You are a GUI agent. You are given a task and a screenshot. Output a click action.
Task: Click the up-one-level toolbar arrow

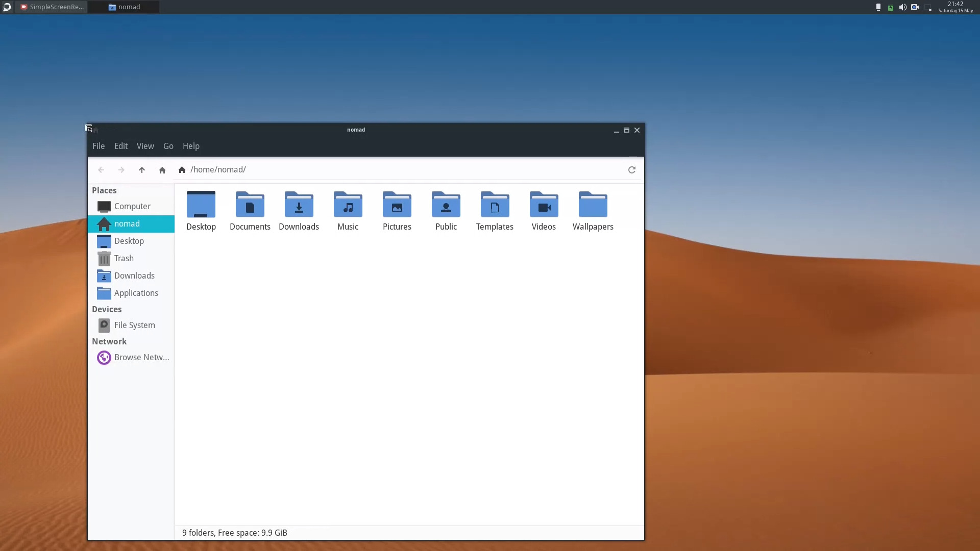(x=141, y=170)
